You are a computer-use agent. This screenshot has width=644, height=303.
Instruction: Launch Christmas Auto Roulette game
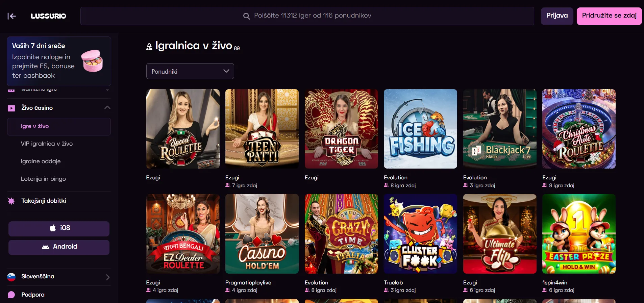[579, 129]
